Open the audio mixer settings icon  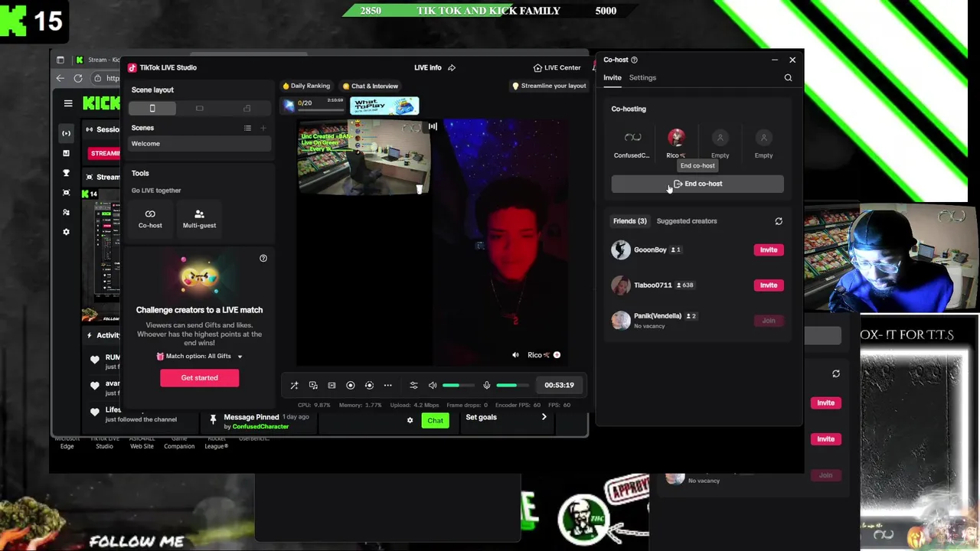coord(413,385)
